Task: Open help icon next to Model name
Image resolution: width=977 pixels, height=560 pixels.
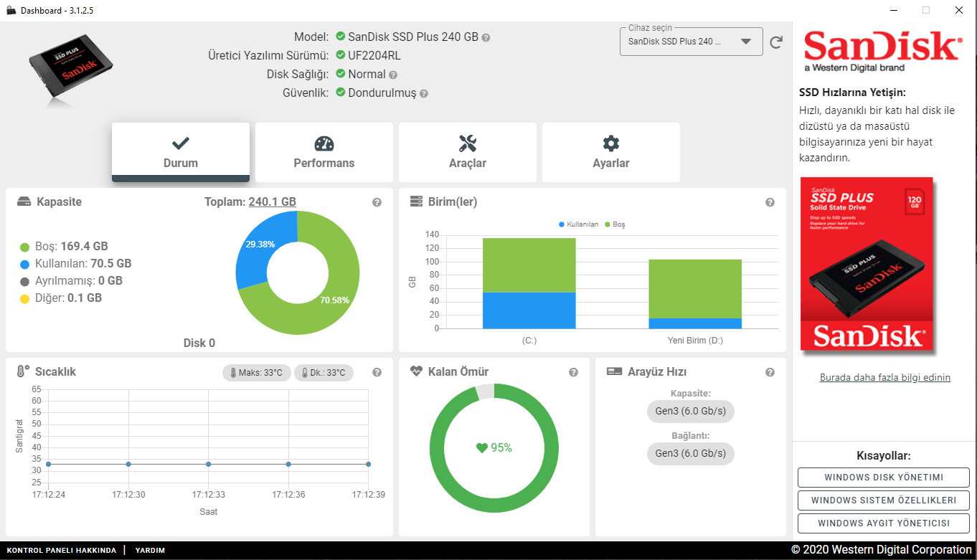Action: click(x=486, y=37)
